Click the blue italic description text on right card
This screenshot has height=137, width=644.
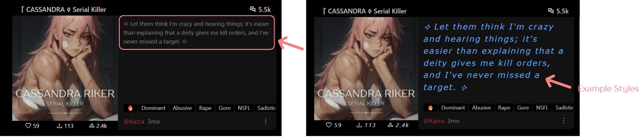[493, 57]
